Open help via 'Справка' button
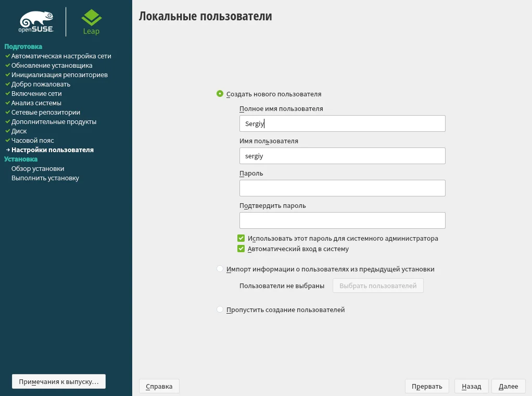Viewport: 532px width, 396px height. coord(159,386)
